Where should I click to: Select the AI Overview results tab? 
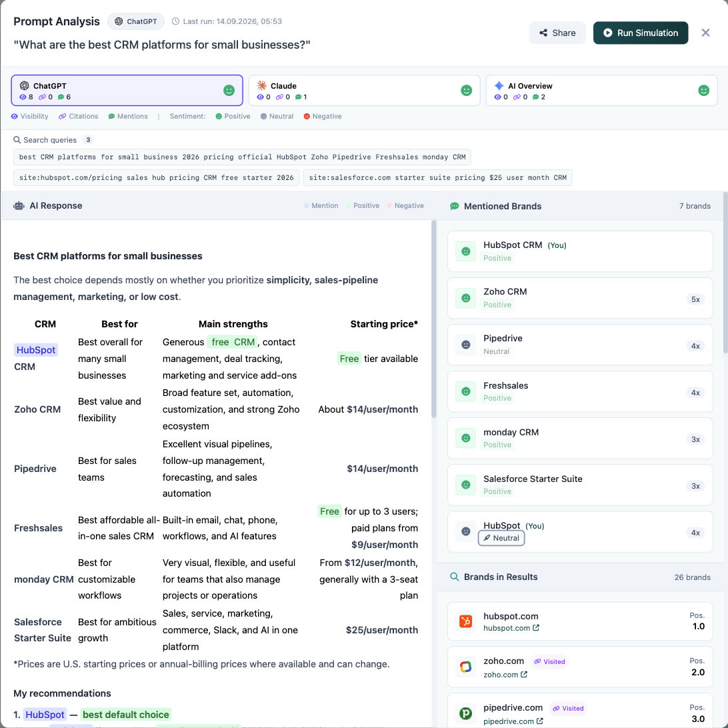point(601,91)
